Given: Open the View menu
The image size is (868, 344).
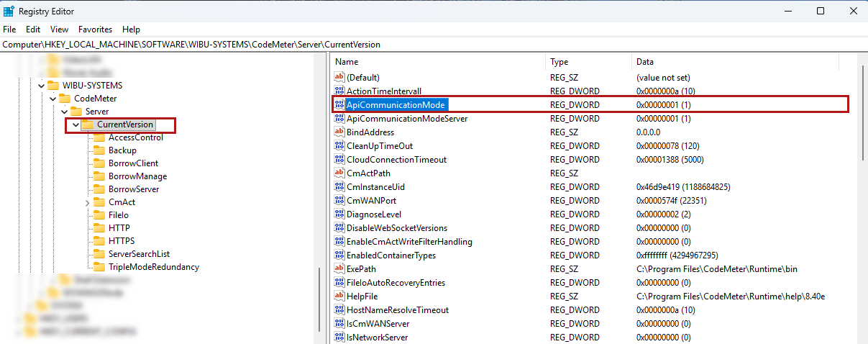Looking at the screenshot, I should tap(59, 30).
